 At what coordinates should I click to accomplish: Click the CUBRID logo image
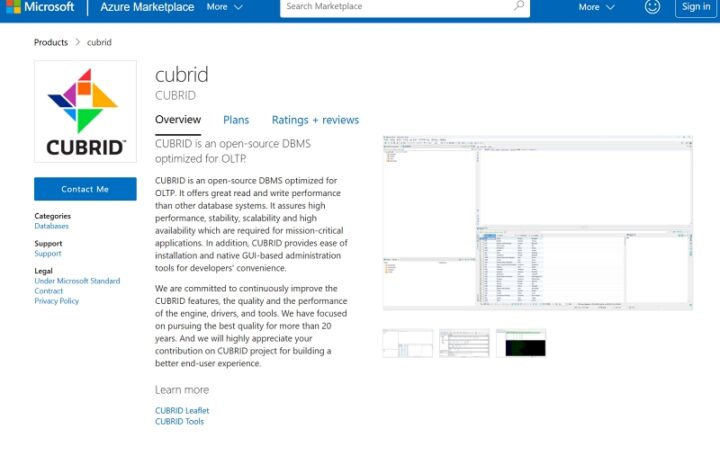85,112
